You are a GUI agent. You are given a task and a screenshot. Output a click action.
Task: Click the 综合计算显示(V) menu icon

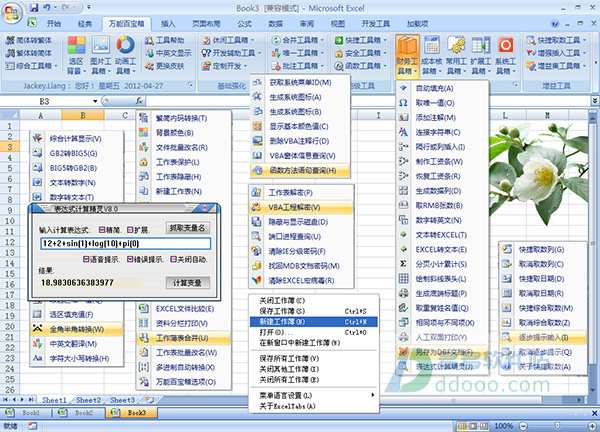coord(37,138)
